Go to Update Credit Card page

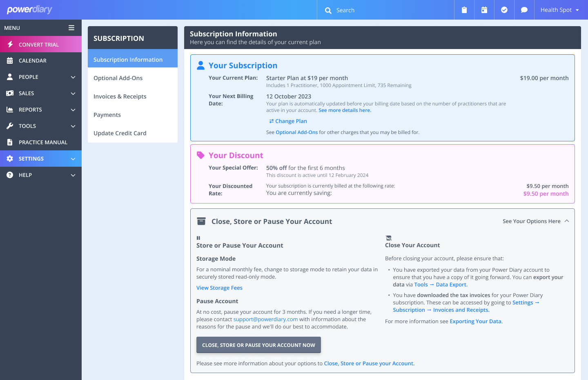click(120, 133)
